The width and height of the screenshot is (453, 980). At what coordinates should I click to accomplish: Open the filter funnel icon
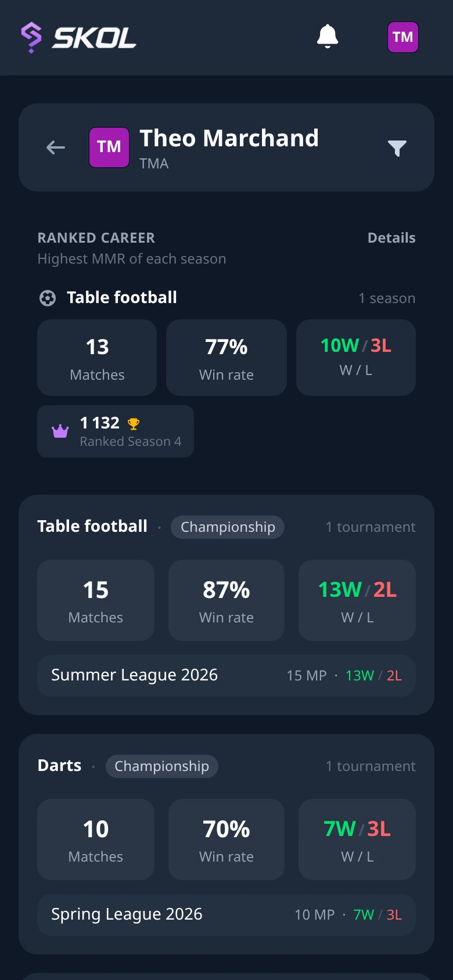(397, 148)
